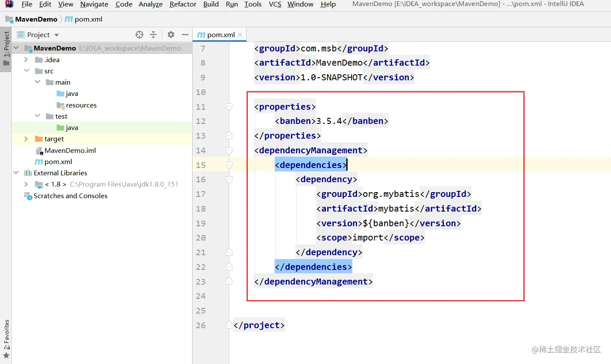Fold the dependencyManagement block at line 14
This screenshot has width=611, height=364.
229,150
